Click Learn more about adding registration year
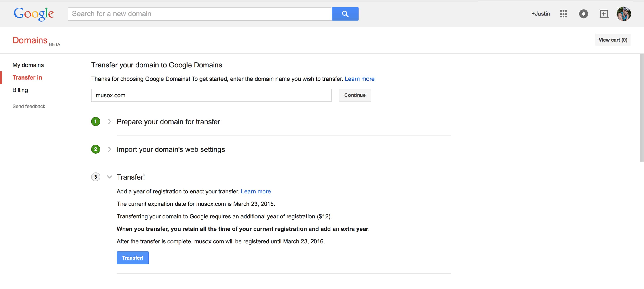This screenshot has width=644, height=289. 256,192
